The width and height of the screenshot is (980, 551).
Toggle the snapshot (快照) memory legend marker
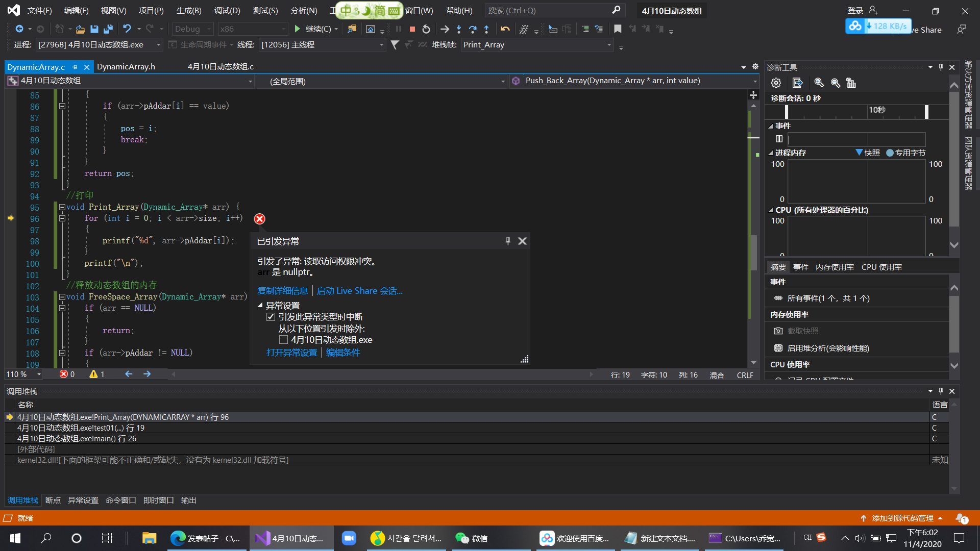click(x=859, y=153)
